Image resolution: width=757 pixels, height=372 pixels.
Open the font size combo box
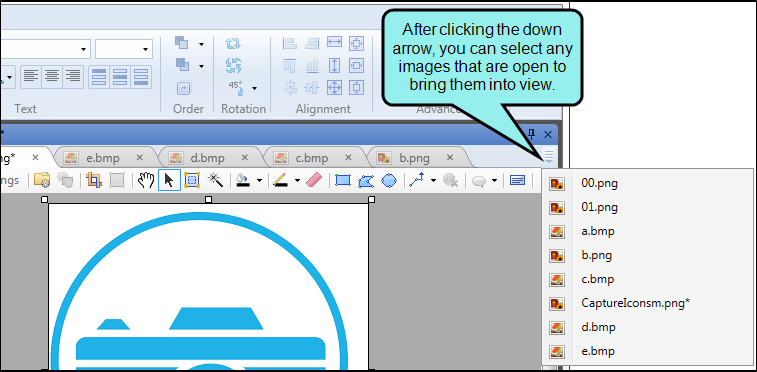pos(124,49)
